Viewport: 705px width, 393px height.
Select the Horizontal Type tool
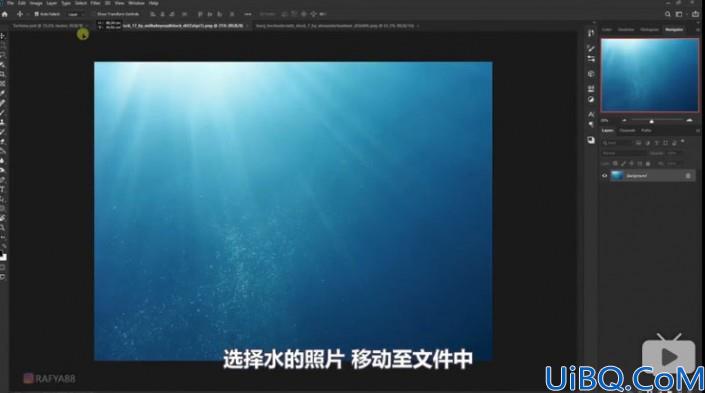point(2,189)
